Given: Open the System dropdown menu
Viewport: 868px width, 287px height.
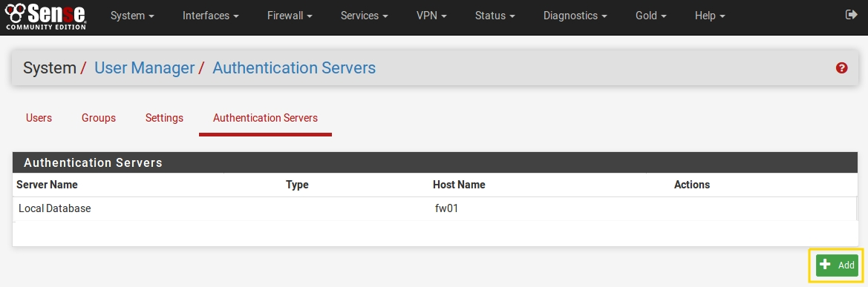Looking at the screenshot, I should [x=133, y=16].
